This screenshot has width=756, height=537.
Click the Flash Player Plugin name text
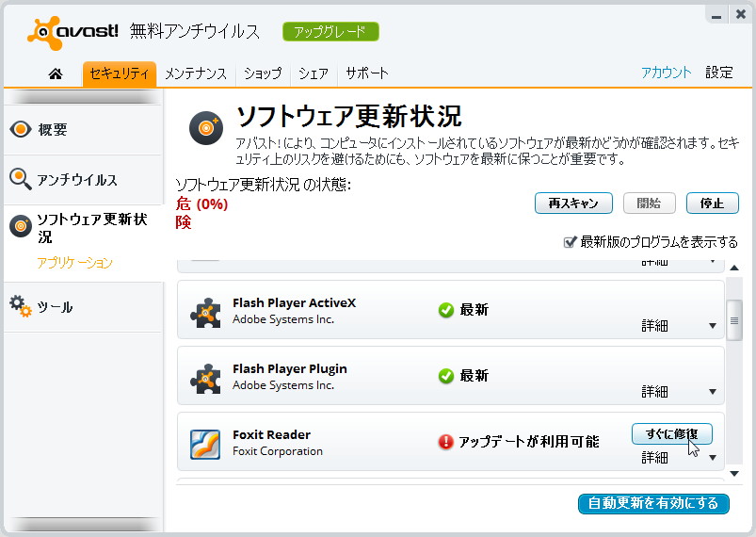coord(290,369)
